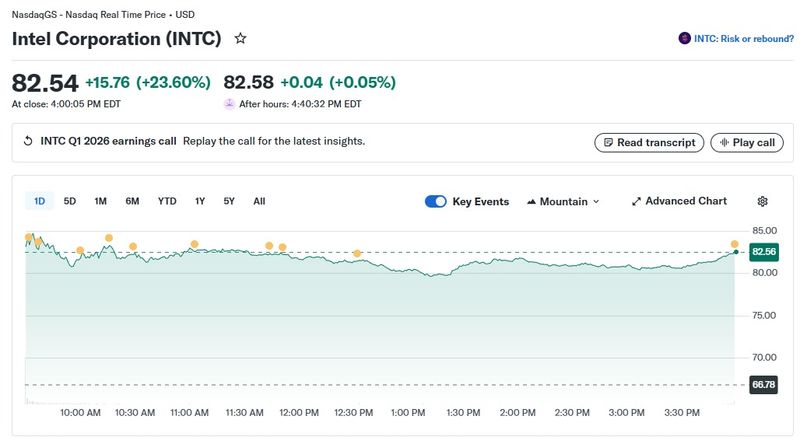
Task: Toggle the Key Events switch off
Action: (x=435, y=201)
